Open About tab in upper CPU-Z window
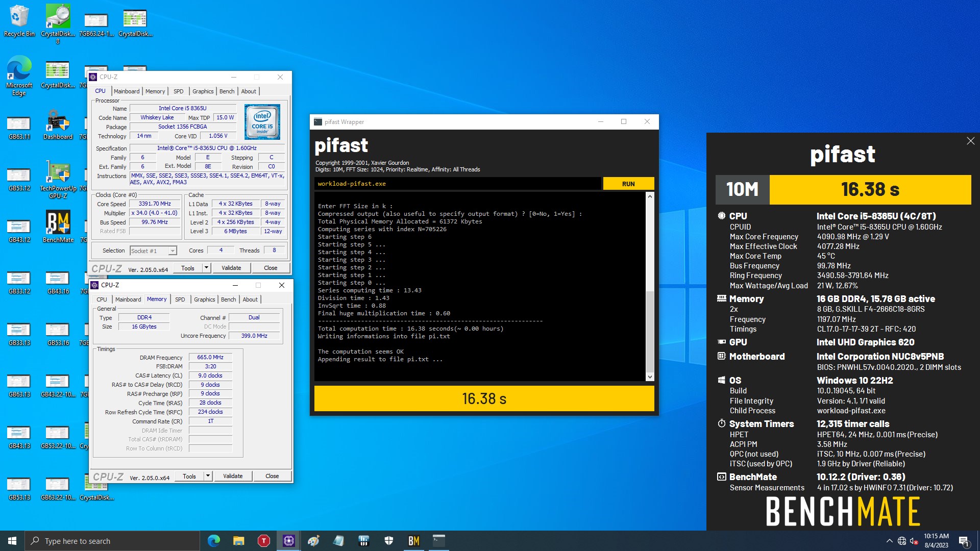Screen dimensions: 980x551 pyautogui.click(x=249, y=91)
